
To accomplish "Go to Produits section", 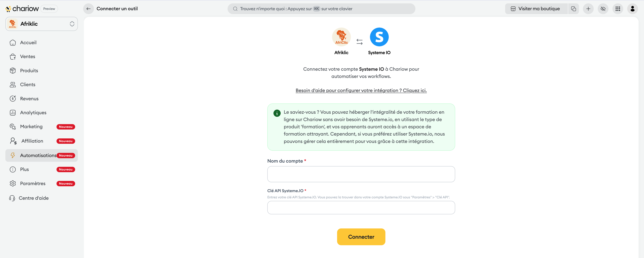I will point(29,71).
